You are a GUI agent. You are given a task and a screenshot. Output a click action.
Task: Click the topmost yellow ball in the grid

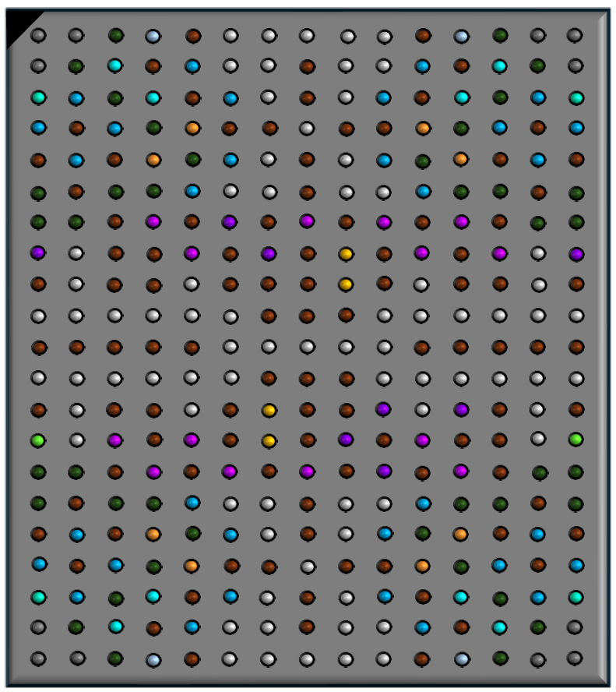pyautogui.click(x=346, y=254)
